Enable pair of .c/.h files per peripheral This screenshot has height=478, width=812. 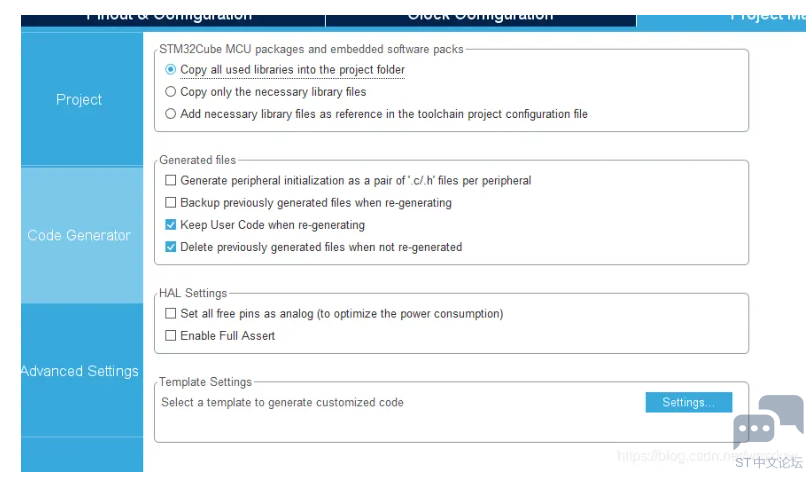(x=170, y=180)
